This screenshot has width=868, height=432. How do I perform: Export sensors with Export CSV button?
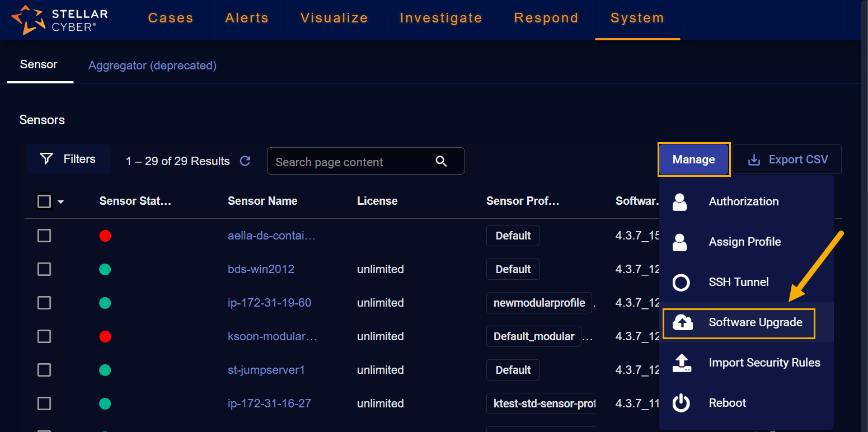[x=787, y=159]
